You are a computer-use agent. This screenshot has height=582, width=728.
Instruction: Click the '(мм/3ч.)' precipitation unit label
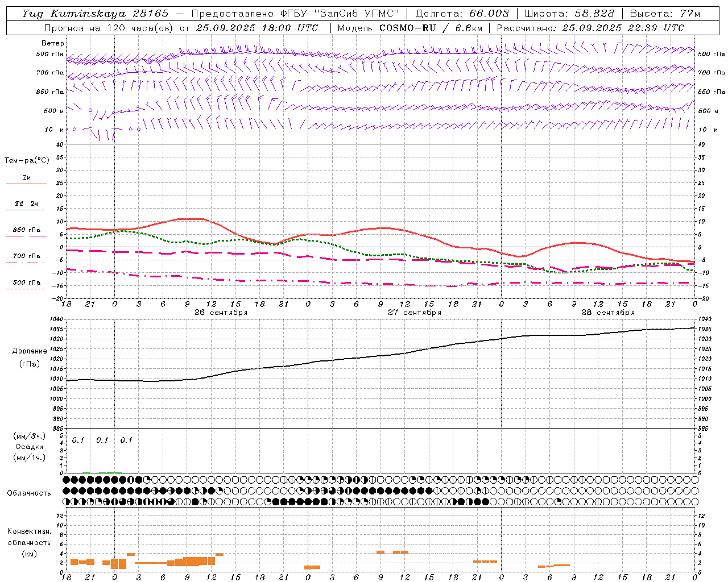click(30, 436)
